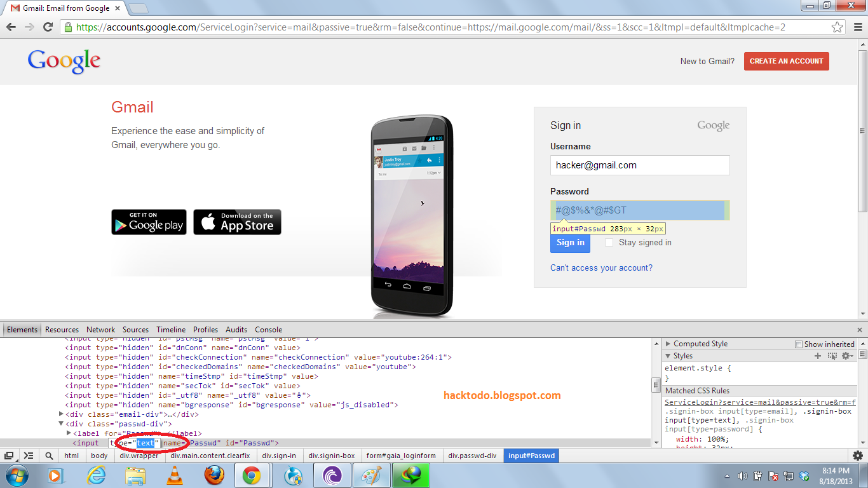Image resolution: width=868 pixels, height=488 pixels.
Task: Activate the inspect element magnifier
Action: pyautogui.click(x=49, y=456)
